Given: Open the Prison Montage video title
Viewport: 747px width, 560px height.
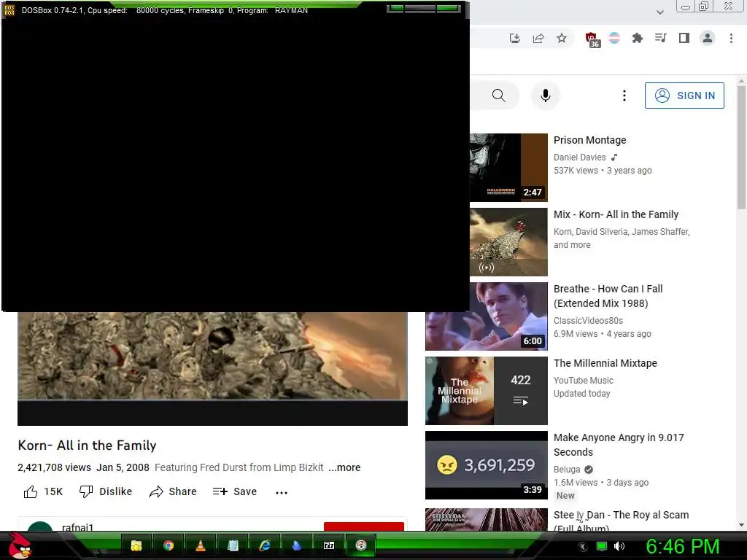Looking at the screenshot, I should 589,140.
